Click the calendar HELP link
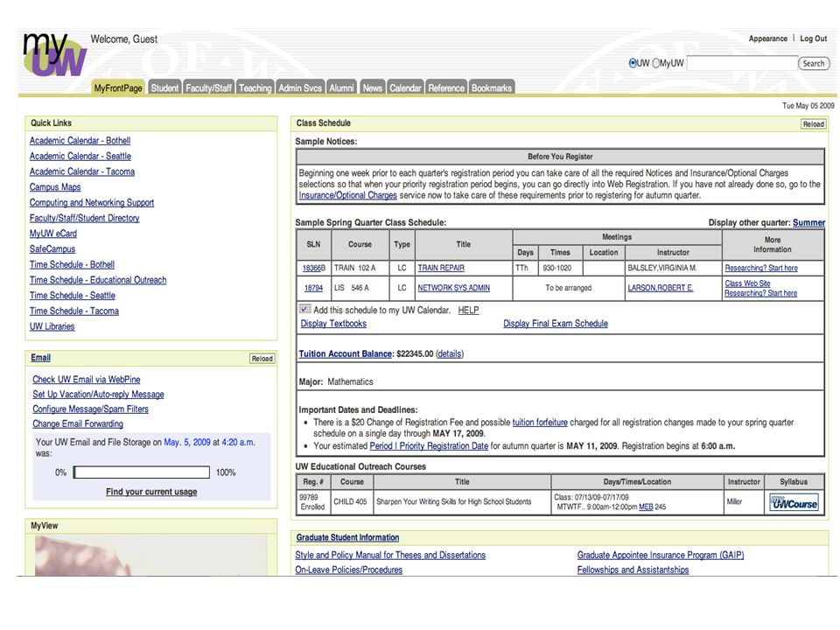This screenshot has height=630, width=840. click(468, 310)
